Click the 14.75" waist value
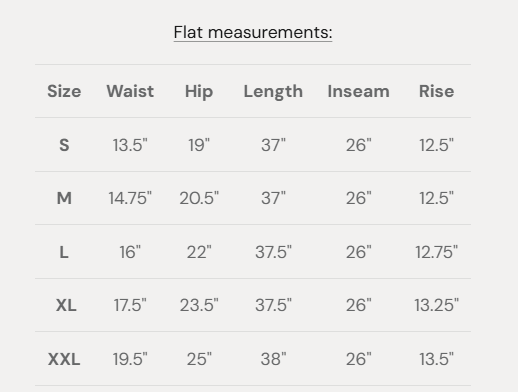This screenshot has width=518, height=392. (x=130, y=198)
